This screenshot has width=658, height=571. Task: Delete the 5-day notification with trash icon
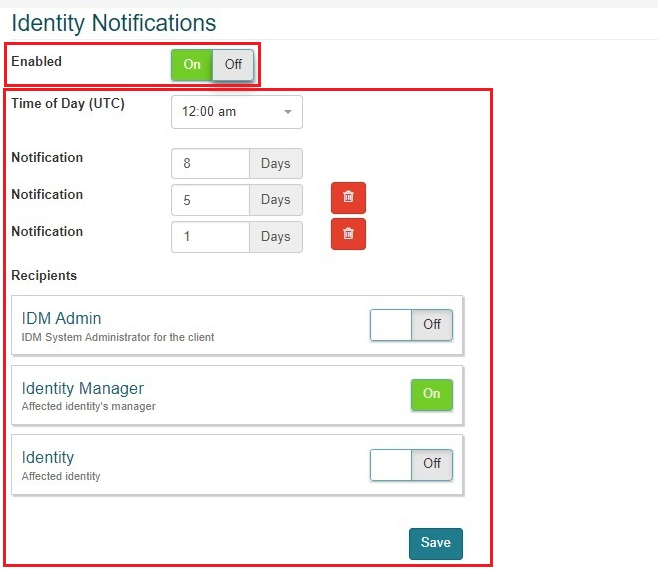click(x=348, y=198)
